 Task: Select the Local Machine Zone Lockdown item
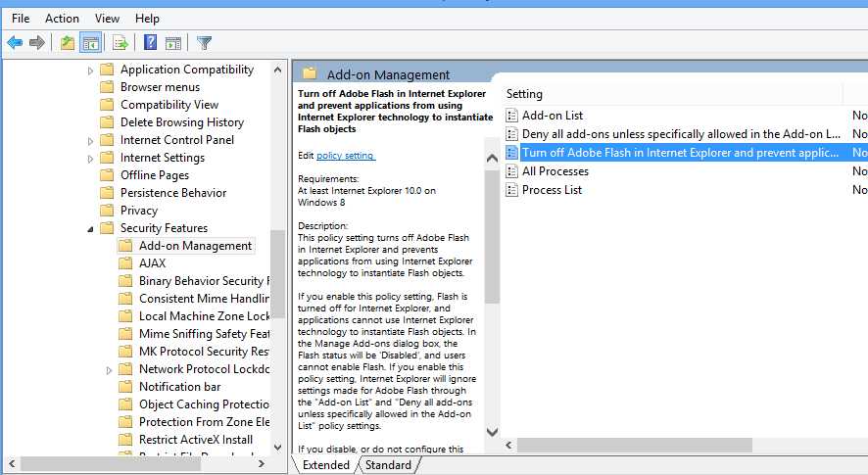click(204, 316)
